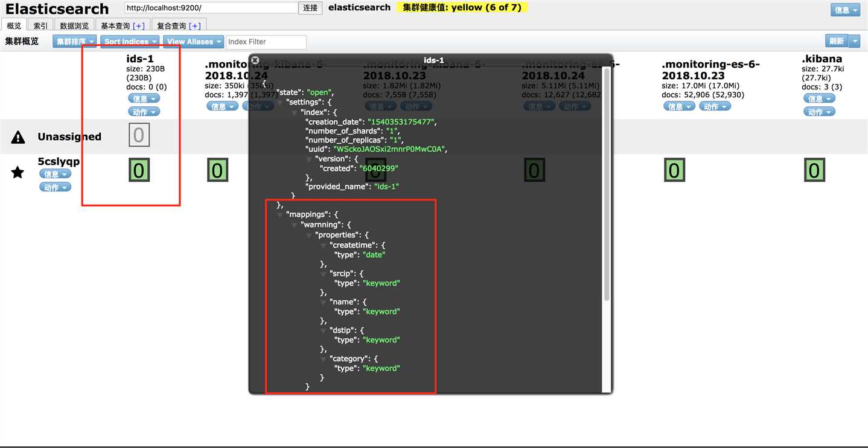The width and height of the screenshot is (868, 448).
Task: Click the ids-1 popup title bar
Action: tap(431, 60)
